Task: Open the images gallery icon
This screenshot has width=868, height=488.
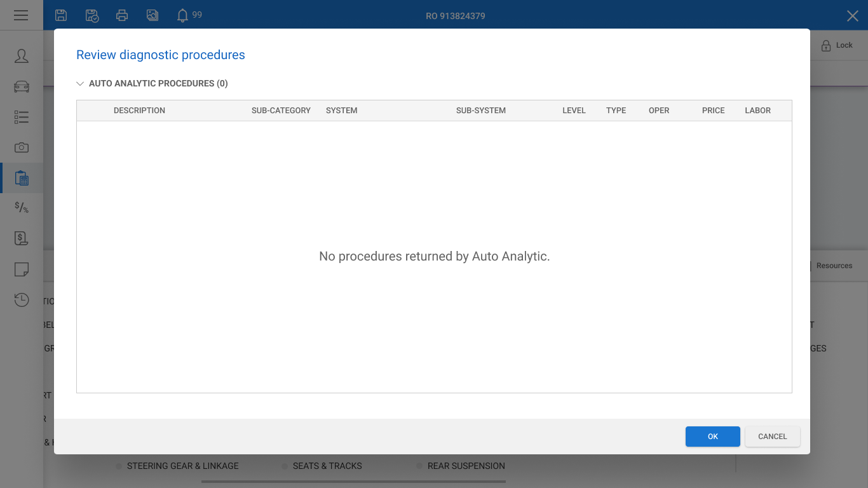Action: click(x=153, y=15)
